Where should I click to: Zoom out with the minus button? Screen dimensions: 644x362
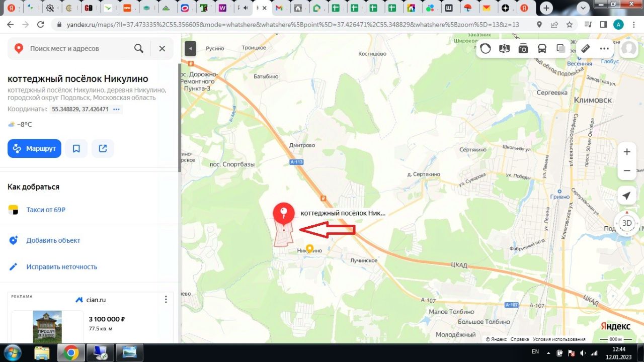[626, 171]
